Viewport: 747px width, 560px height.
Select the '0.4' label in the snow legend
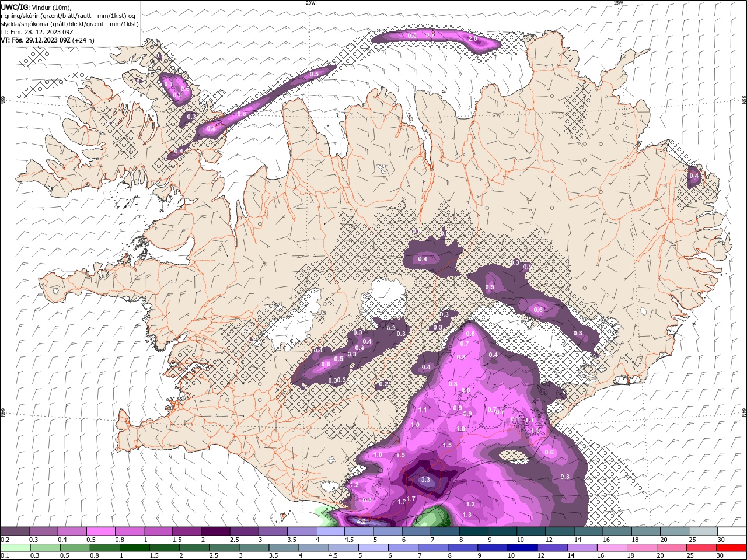click(62, 540)
